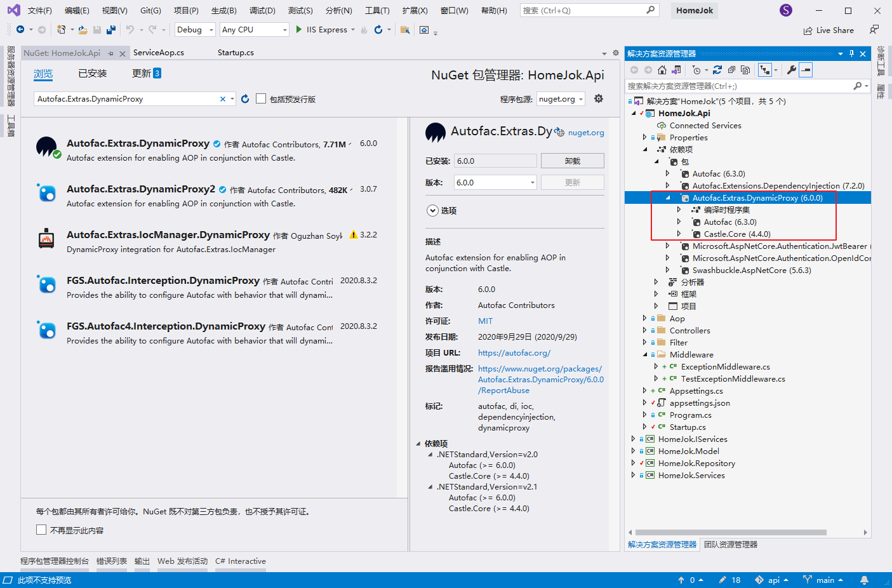Screen dimensions: 892x588
Task: Click the Solution Explorer horizontal scrollbar
Action: (731, 533)
